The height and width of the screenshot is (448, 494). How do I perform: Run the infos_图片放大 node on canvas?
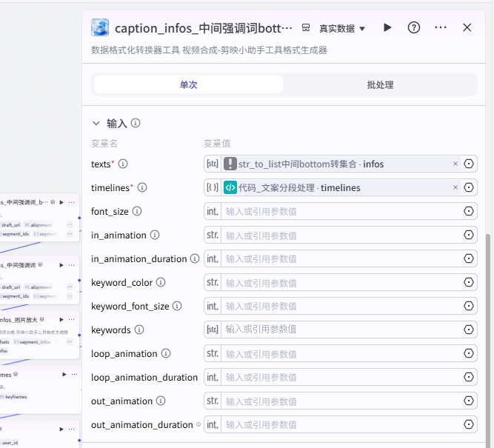click(61, 320)
